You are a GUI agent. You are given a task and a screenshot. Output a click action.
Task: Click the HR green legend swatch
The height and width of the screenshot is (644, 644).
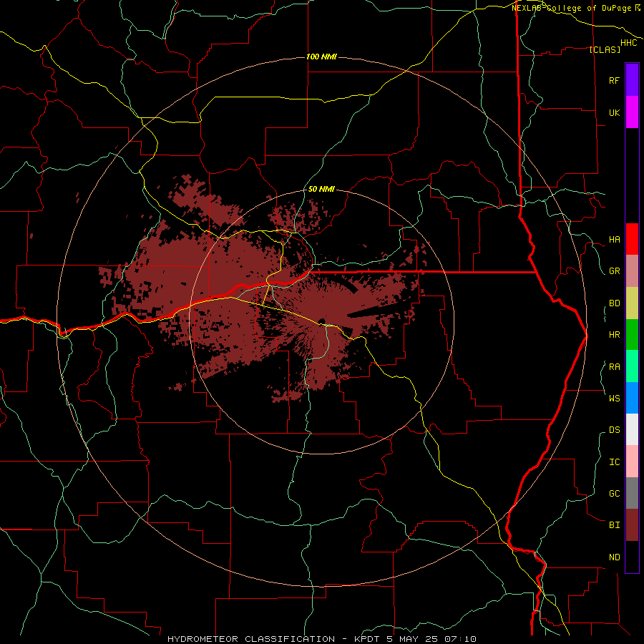pos(632,335)
